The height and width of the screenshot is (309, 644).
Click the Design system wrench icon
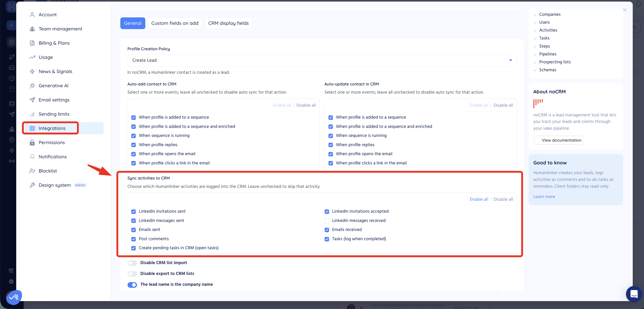pyautogui.click(x=32, y=185)
